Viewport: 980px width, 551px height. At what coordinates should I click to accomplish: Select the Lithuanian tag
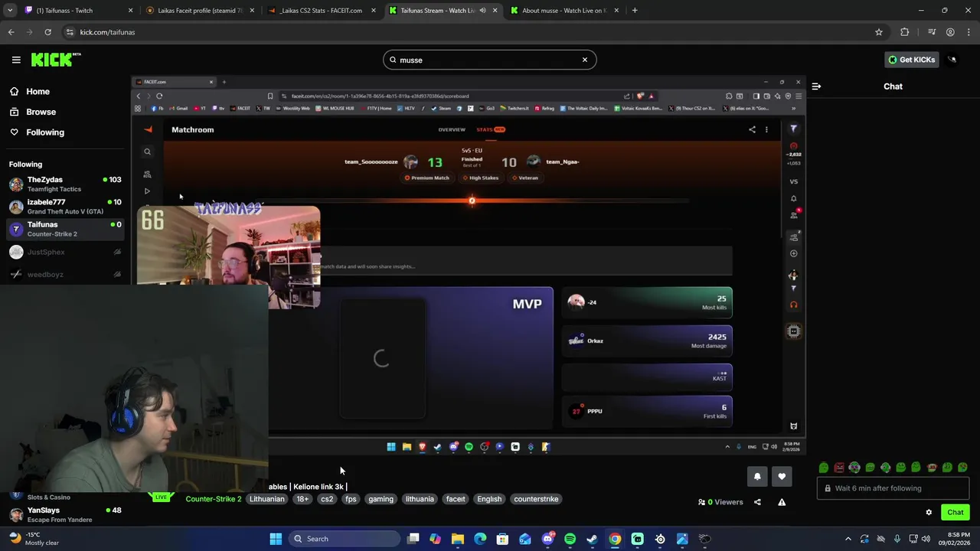[x=266, y=499]
